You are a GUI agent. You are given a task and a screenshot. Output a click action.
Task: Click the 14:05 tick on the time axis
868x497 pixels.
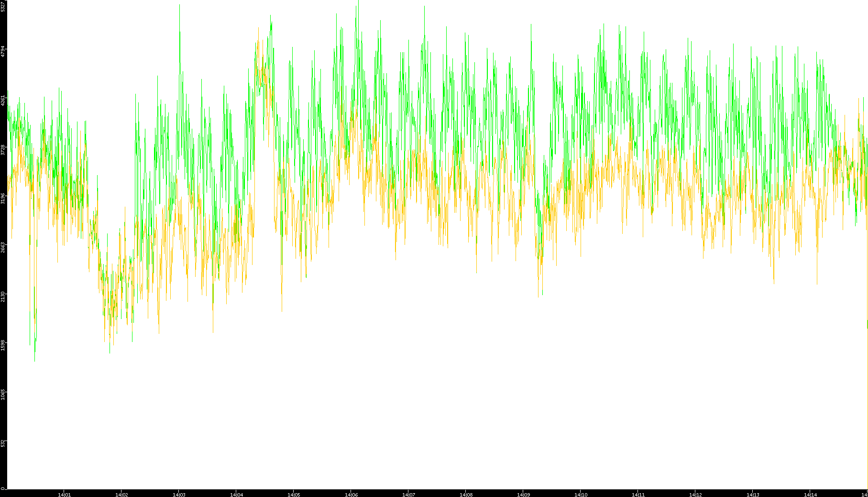point(294,495)
